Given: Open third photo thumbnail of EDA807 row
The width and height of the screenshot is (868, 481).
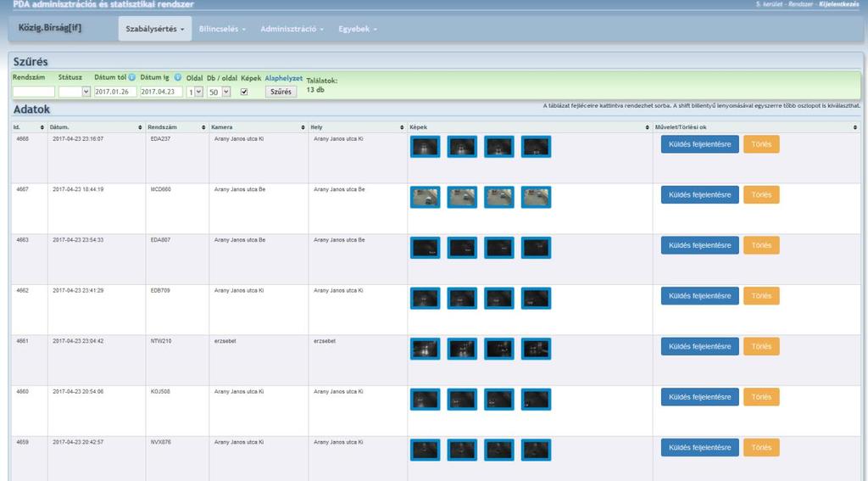Looking at the screenshot, I should 498,248.
